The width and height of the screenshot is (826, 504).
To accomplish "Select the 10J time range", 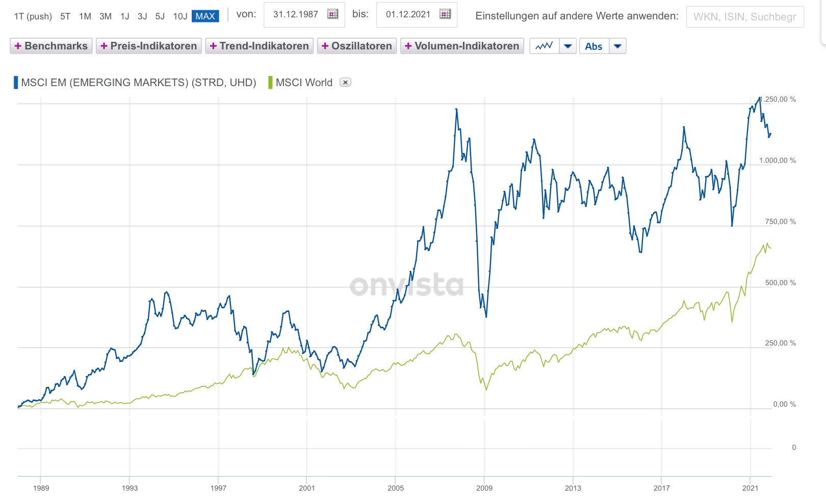I will (x=180, y=16).
